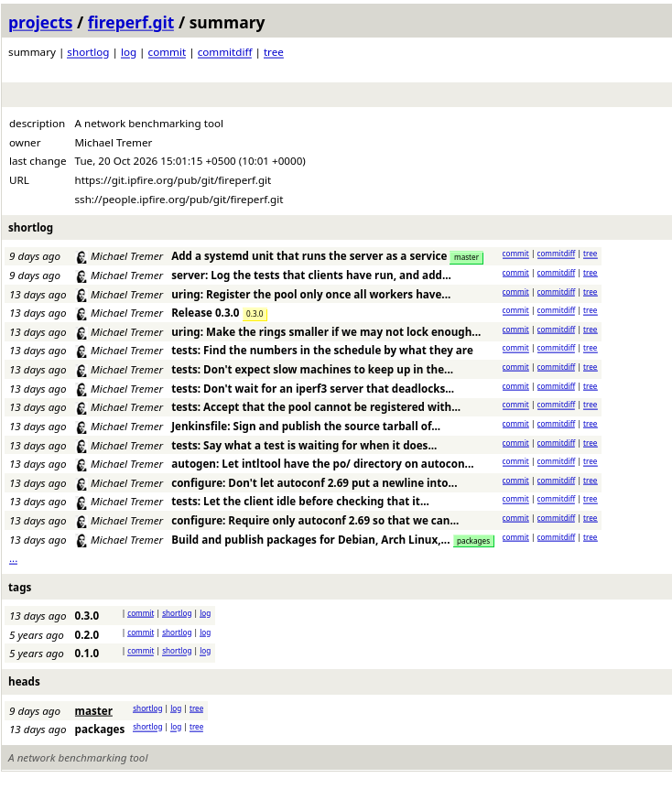672x789 pixels.
Task: Click the yellow 0.3.0 tag label
Action: pos(255,314)
